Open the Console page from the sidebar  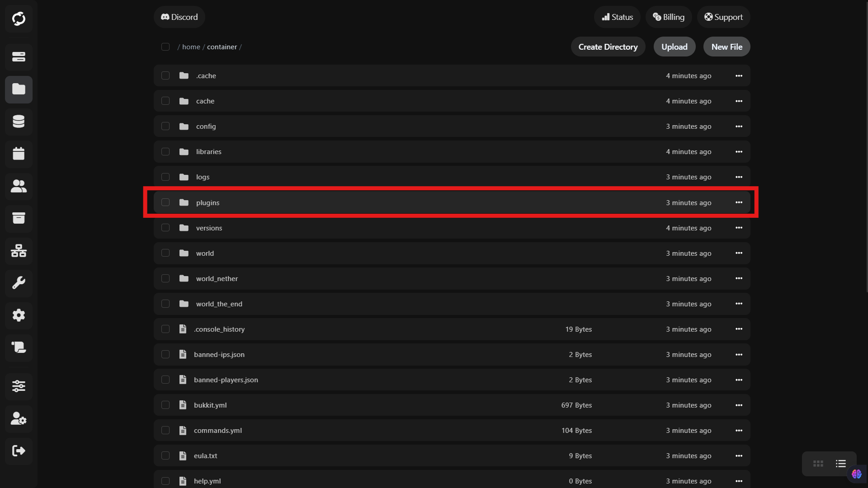[19, 57]
